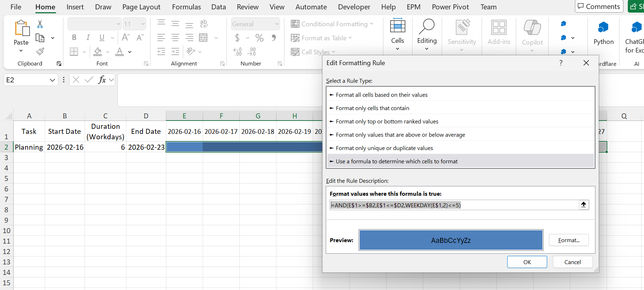Expand the Paste options arrow
Screen dimensions: 644x290
tap(21, 51)
